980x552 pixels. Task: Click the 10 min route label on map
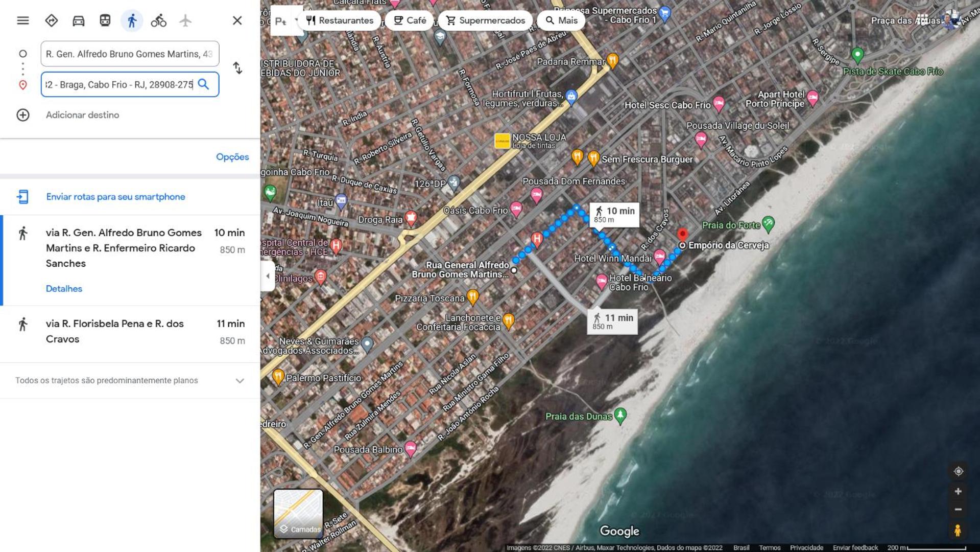pos(614,215)
